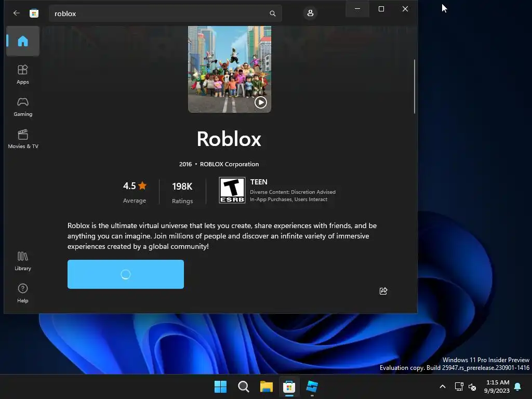This screenshot has height=399, width=532.
Task: Open the user account profile icon
Action: (x=310, y=13)
